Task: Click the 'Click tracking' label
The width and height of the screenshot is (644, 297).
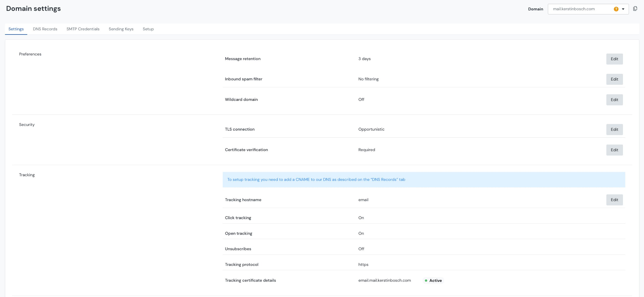Action: [x=238, y=218]
